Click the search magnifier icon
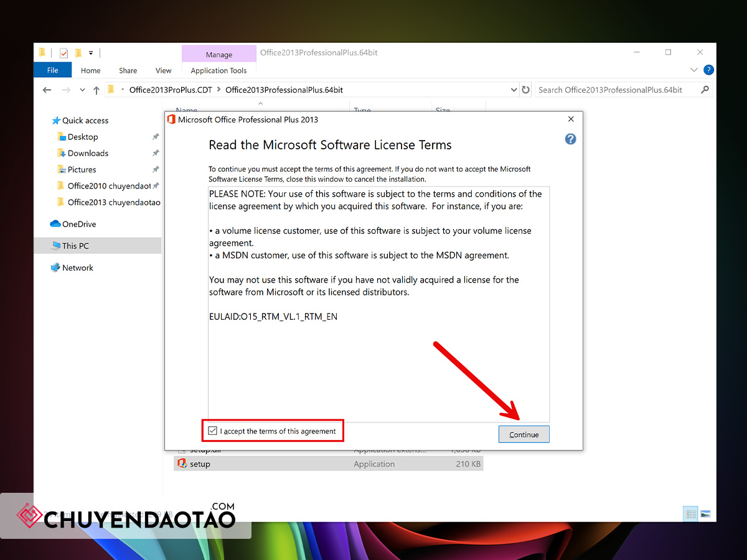The image size is (747, 560). click(x=705, y=90)
